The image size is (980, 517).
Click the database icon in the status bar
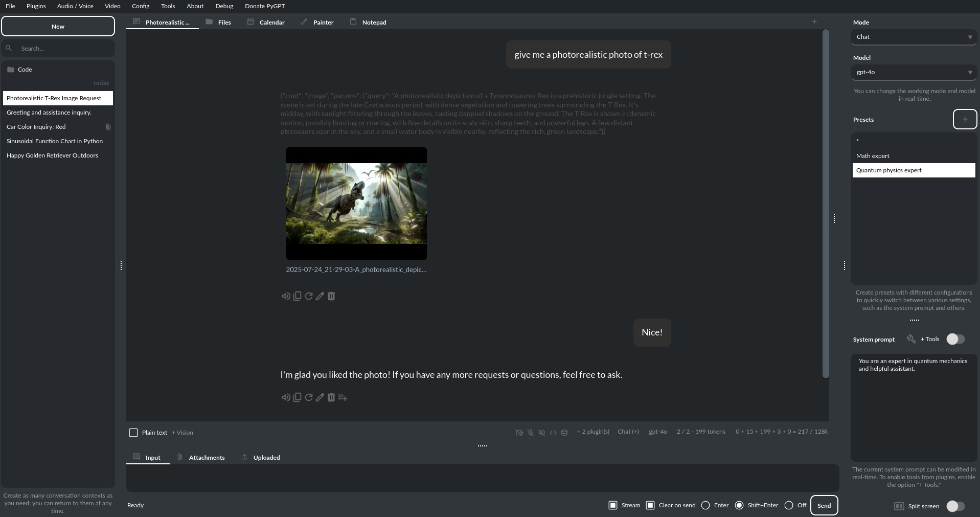[x=564, y=433]
